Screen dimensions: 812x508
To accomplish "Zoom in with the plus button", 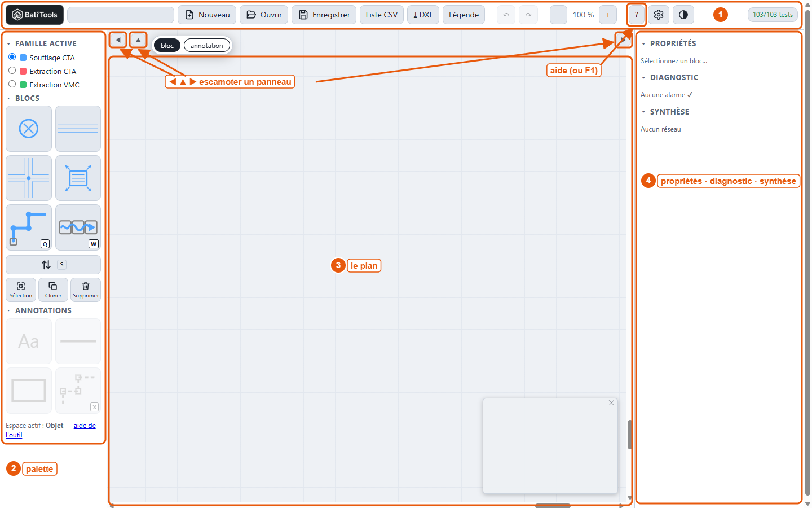I will (608, 15).
